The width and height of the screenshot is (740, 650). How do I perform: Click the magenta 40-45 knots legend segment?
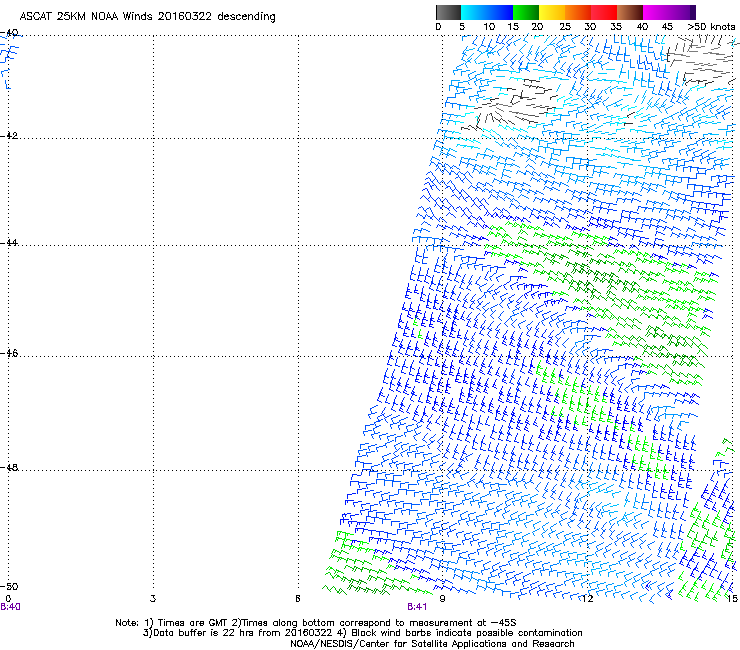coord(656,12)
